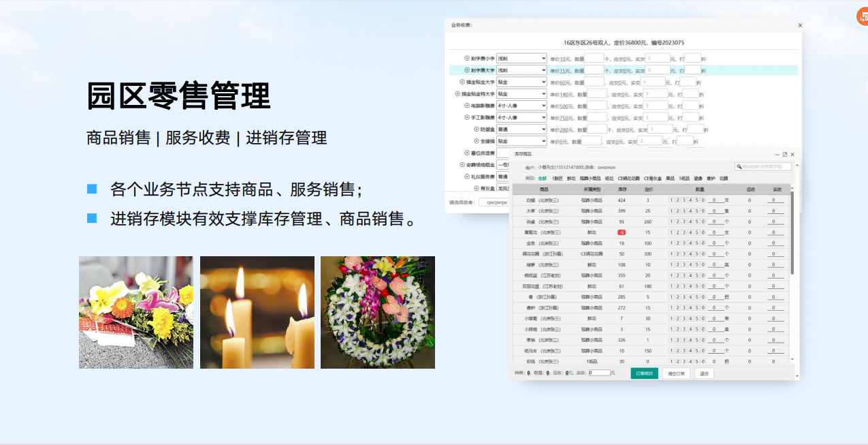Select the 花圈 category filter
Image resolution: width=868 pixels, height=445 pixels.
tap(724, 179)
